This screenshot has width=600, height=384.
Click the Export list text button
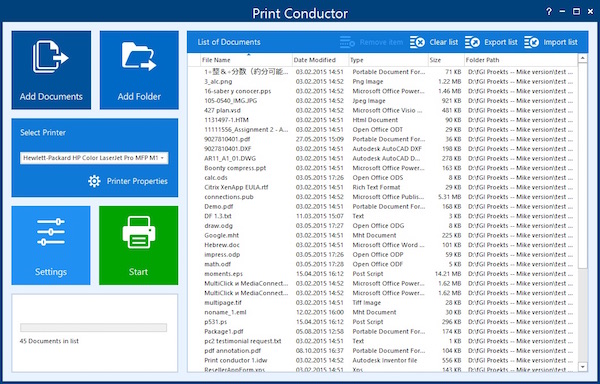click(501, 42)
